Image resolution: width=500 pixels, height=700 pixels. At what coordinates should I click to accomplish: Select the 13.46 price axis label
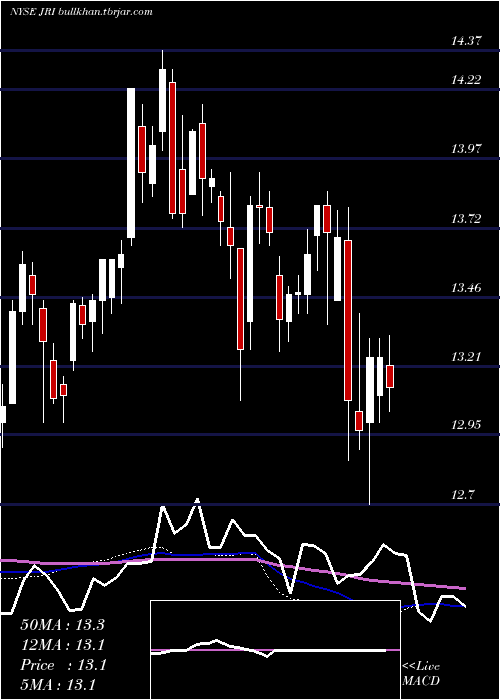click(466, 288)
